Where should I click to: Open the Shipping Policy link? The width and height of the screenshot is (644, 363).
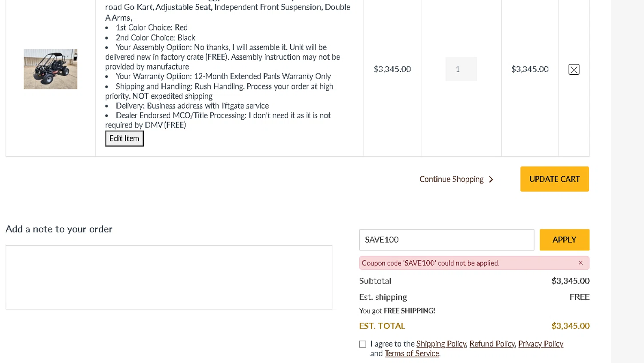(441, 344)
